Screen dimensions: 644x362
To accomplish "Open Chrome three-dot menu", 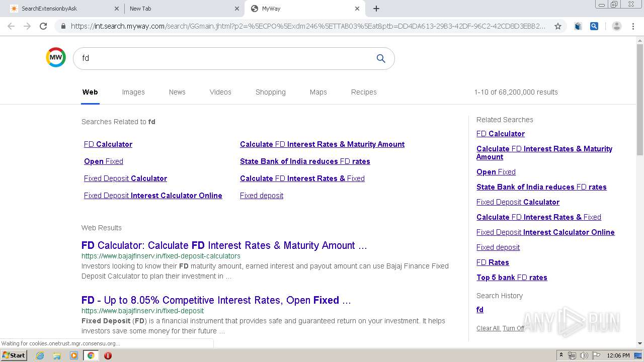I will [x=633, y=26].
